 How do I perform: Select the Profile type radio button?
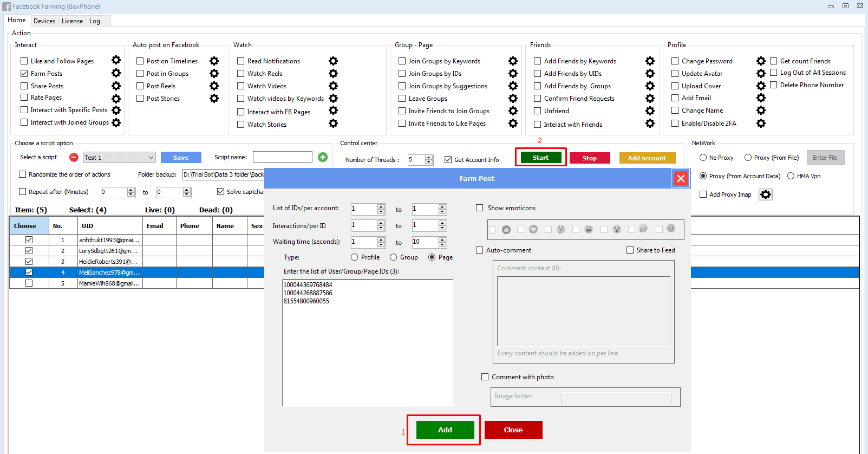pyautogui.click(x=354, y=257)
